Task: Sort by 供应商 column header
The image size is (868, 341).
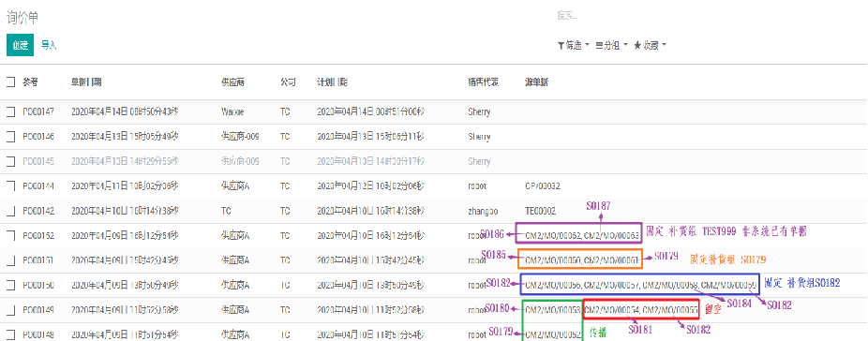Action: (232, 82)
